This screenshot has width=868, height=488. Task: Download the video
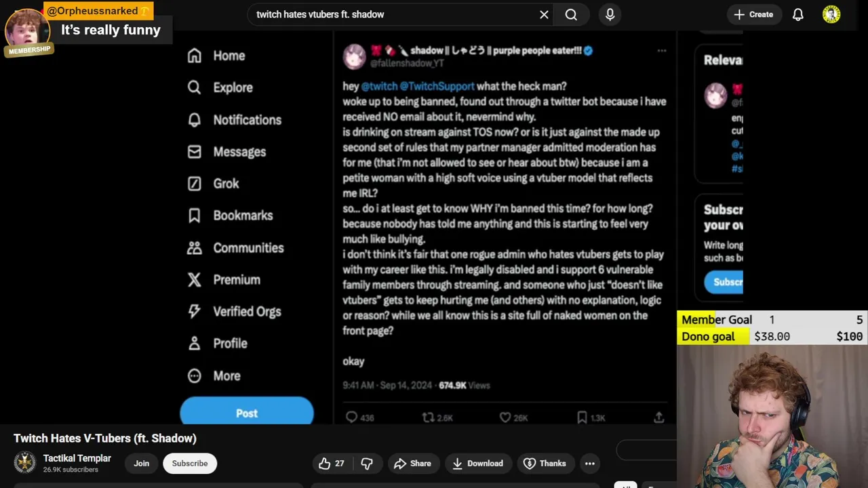pos(477,464)
